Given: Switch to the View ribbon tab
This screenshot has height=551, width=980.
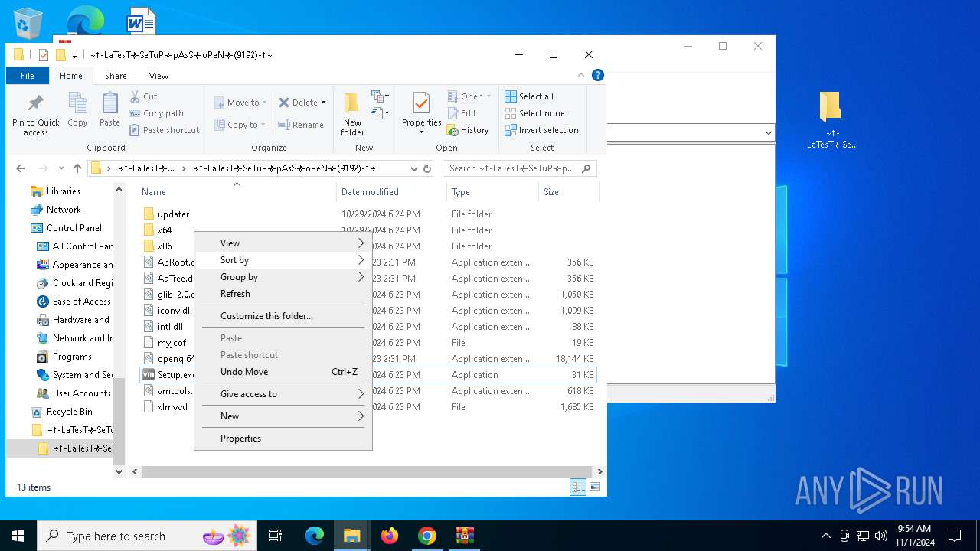Looking at the screenshot, I should (x=158, y=76).
